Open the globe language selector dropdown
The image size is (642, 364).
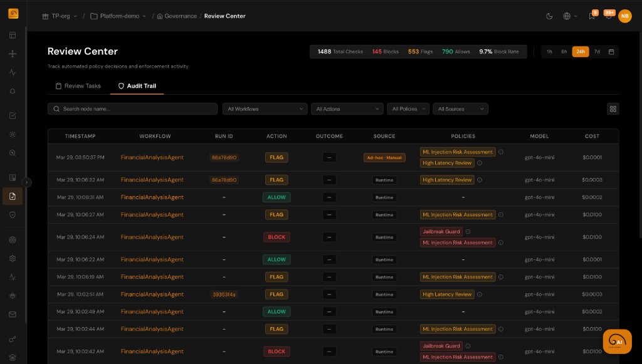pyautogui.click(x=567, y=16)
